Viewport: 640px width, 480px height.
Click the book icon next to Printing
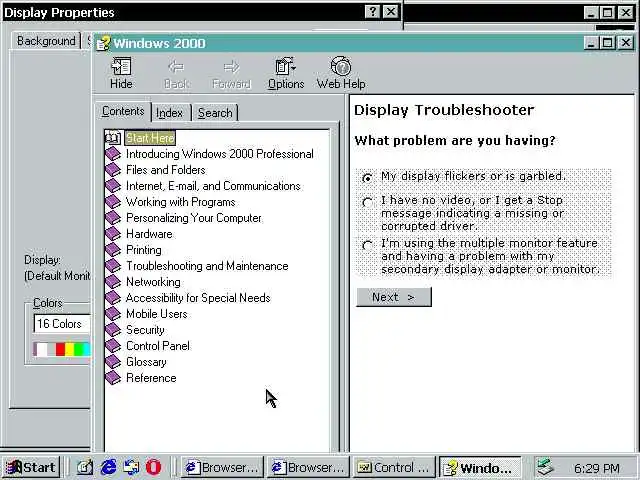[x=113, y=250]
